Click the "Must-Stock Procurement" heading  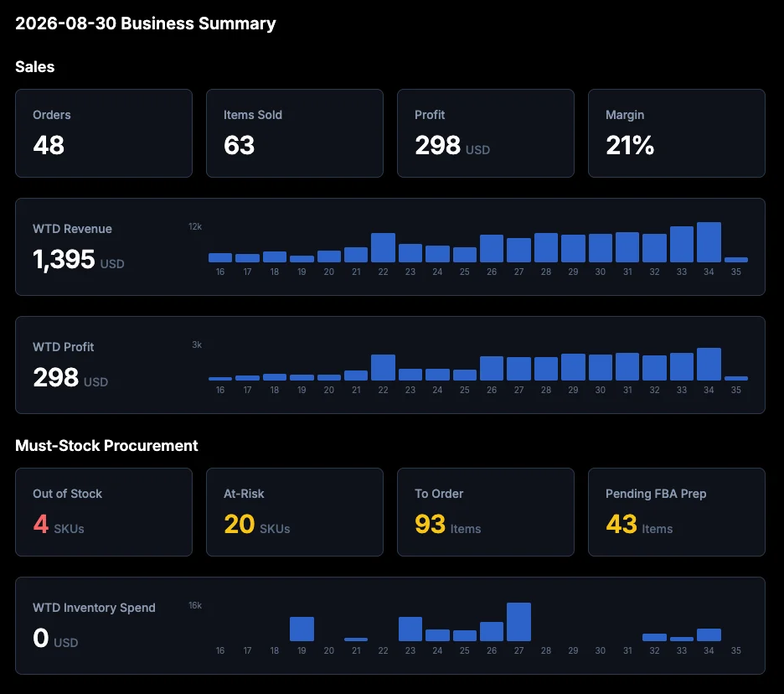(106, 445)
